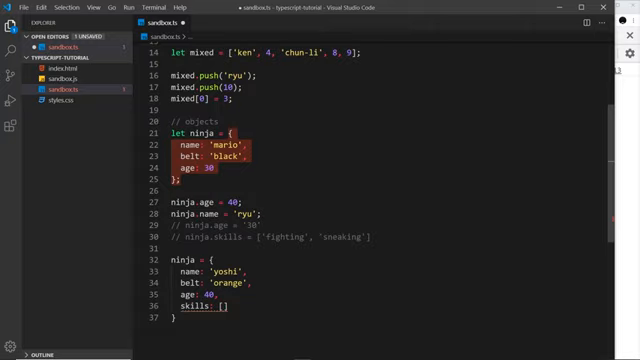Screen dimensions: 640x360
Task: Click the EXPLORER panel title
Action: point(43,23)
